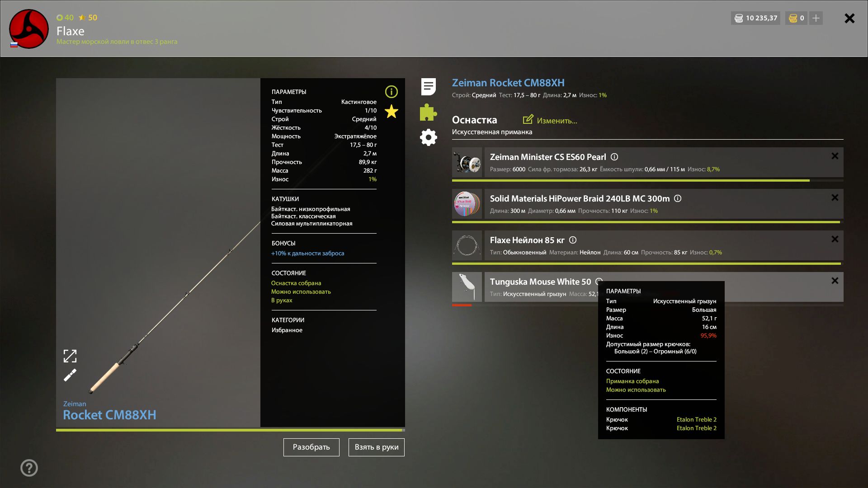Remove the HiPower Braid line
The width and height of the screenshot is (868, 488).
pos(835,197)
